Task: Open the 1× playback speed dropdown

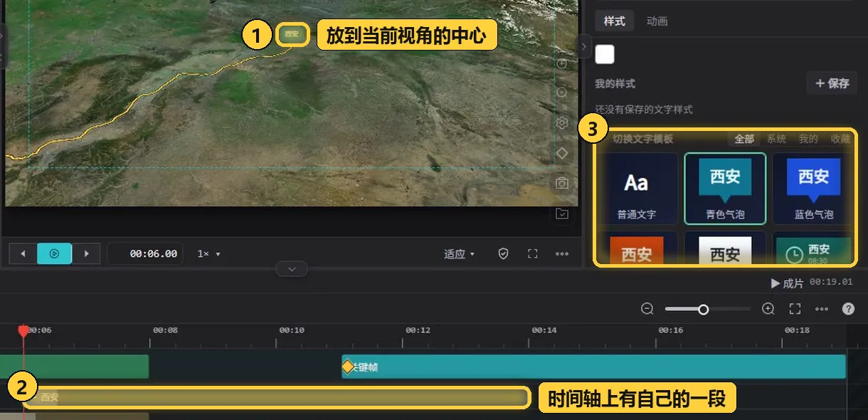Action: point(209,254)
